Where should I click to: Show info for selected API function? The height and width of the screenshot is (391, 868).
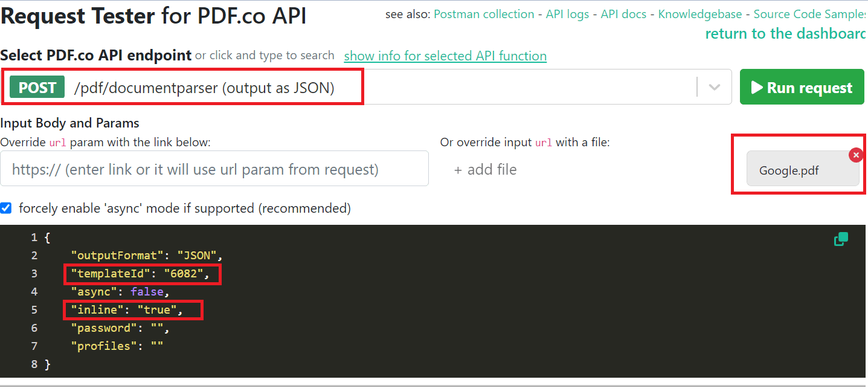[445, 56]
